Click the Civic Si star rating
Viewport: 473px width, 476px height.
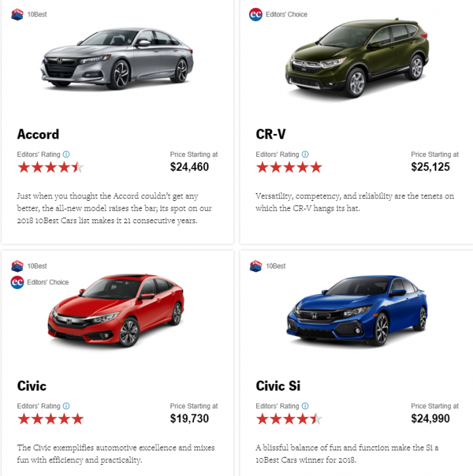pos(289,419)
